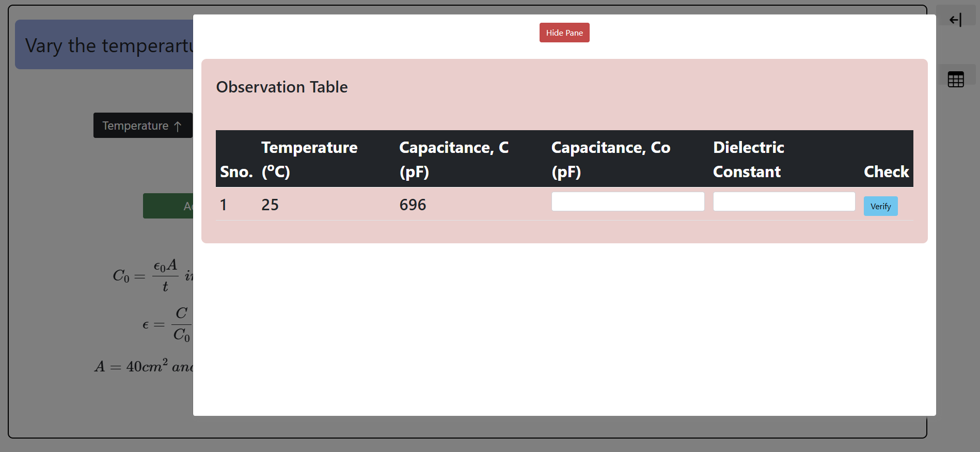Click the partially hidden green button

pos(168,206)
